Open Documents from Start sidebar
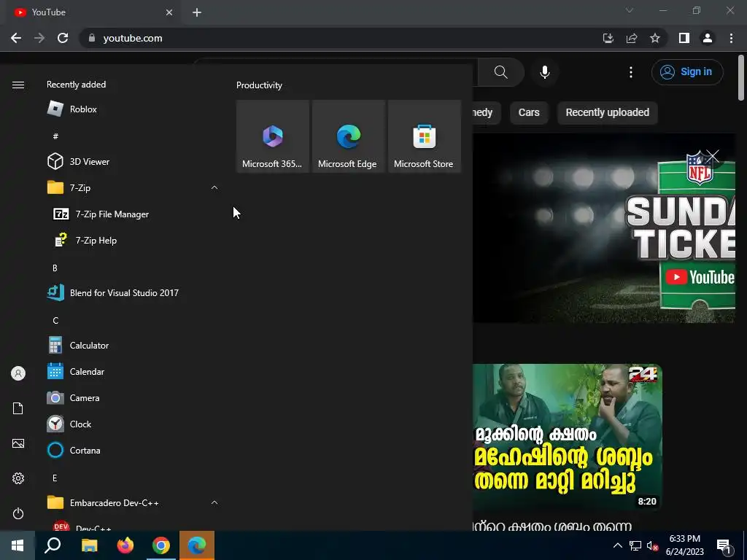This screenshot has width=747, height=560. tap(18, 408)
